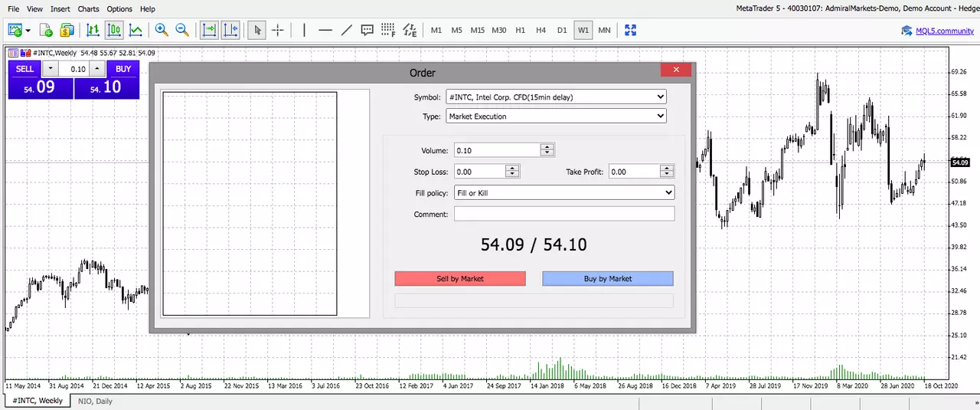The height and width of the screenshot is (410, 980).
Task: Switch timeframe to M5
Action: [456, 31]
